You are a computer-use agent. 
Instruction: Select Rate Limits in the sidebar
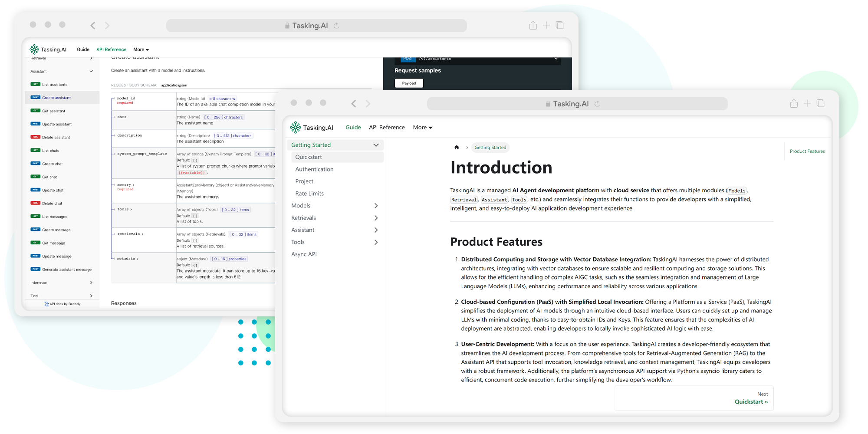(x=309, y=193)
